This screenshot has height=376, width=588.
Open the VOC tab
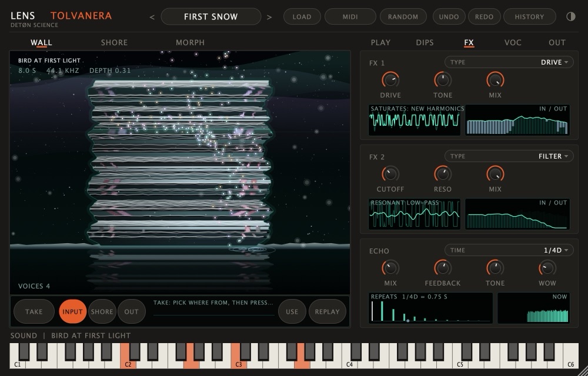pos(513,43)
